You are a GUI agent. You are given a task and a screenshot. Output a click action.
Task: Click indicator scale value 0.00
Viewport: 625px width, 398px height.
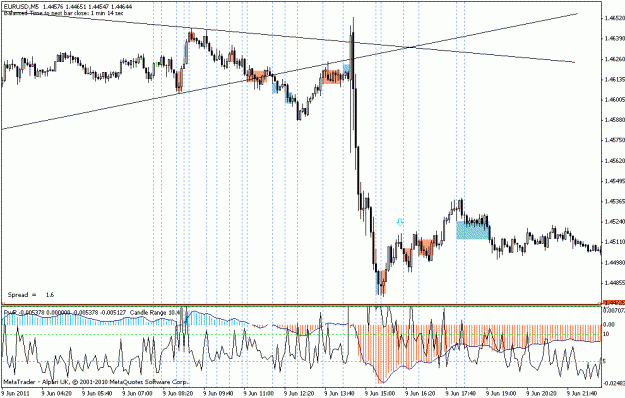(609, 325)
